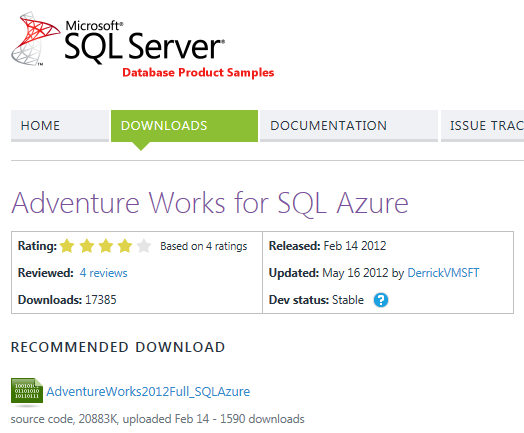Click Released: Feb 14 2012 text

click(x=328, y=246)
